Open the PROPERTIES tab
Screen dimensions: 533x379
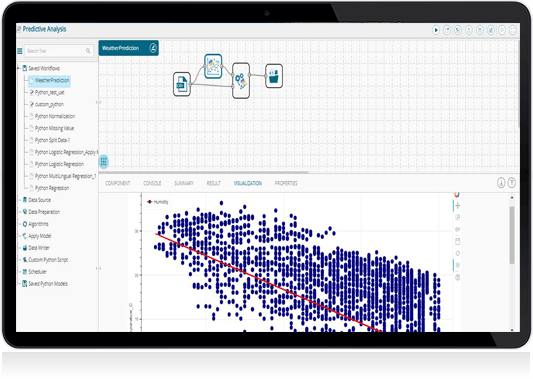[286, 183]
